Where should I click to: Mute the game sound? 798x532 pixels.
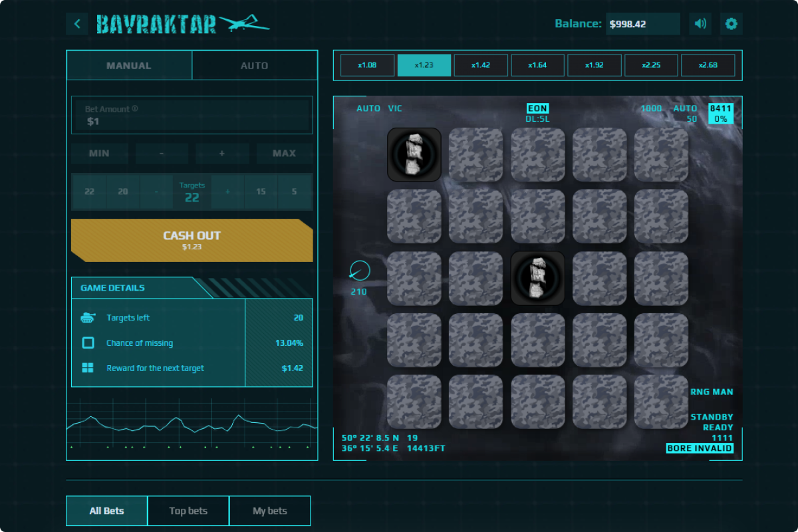(700, 24)
